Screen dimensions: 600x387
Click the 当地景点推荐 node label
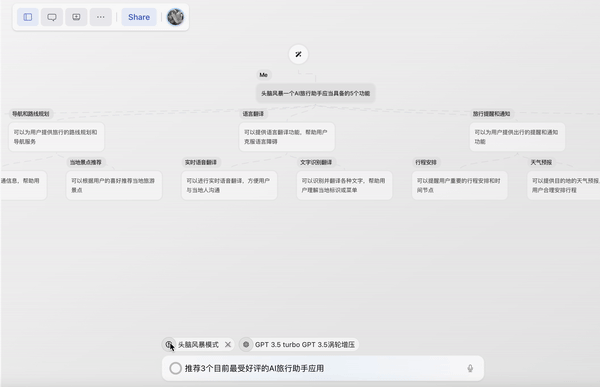[85, 162]
